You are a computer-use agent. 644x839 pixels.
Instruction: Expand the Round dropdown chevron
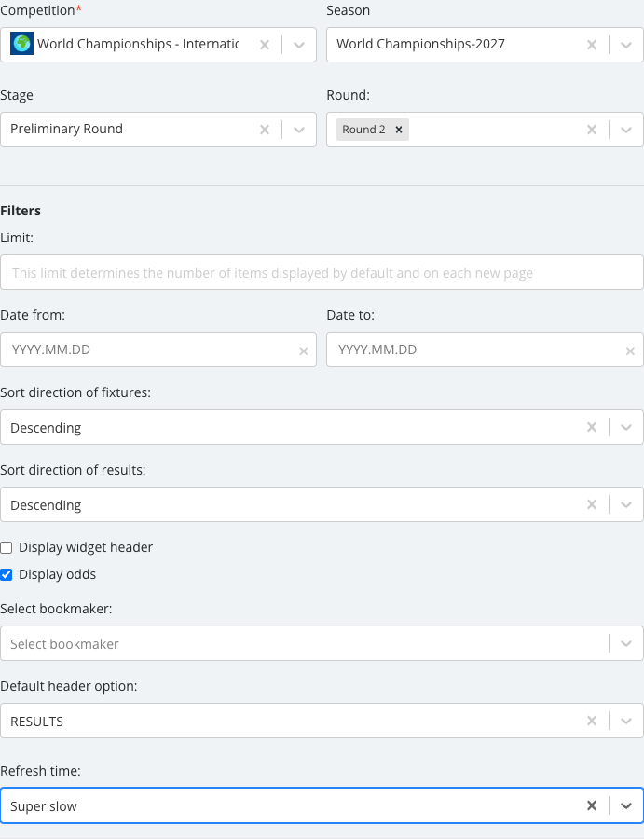click(x=625, y=130)
